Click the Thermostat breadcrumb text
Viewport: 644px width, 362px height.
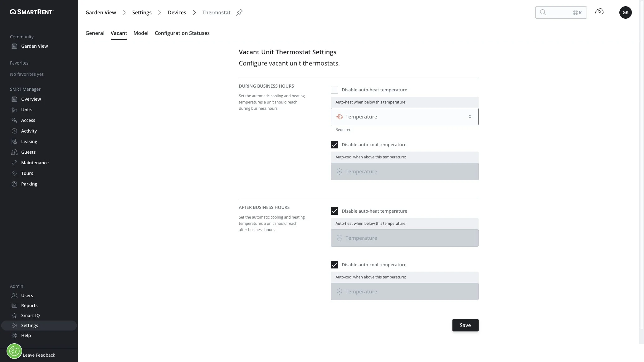click(216, 12)
